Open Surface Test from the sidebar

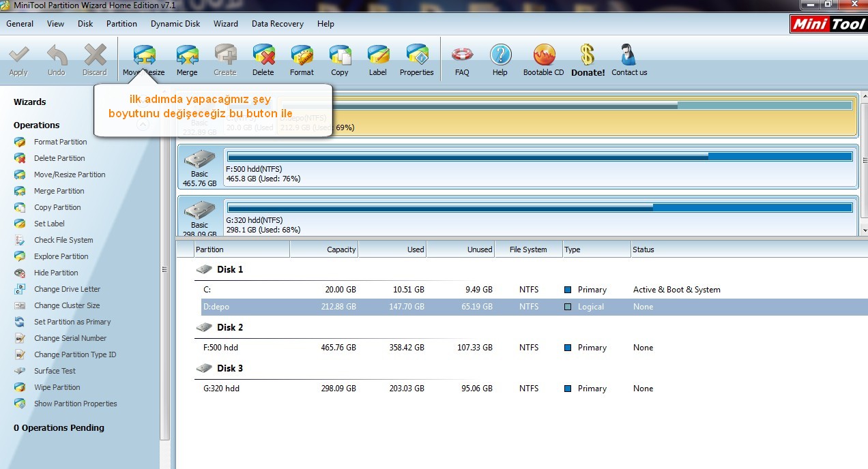click(x=55, y=371)
